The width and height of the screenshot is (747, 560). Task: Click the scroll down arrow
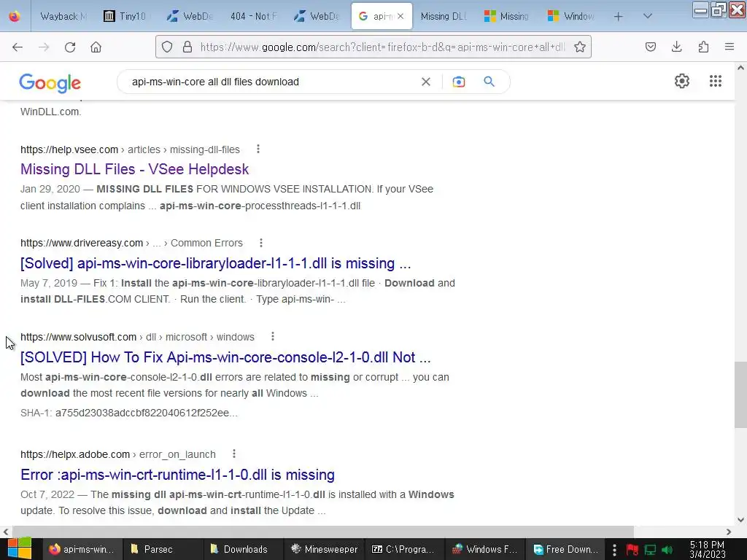coord(740,520)
